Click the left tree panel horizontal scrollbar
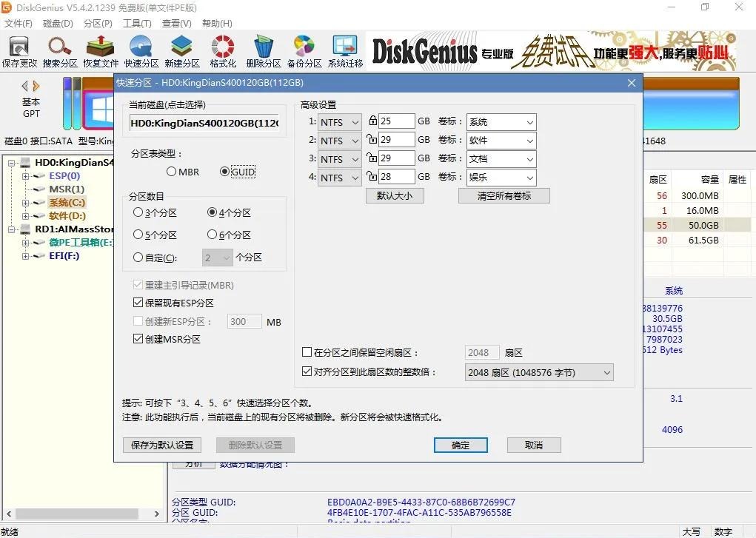756x538 pixels. tap(82, 514)
